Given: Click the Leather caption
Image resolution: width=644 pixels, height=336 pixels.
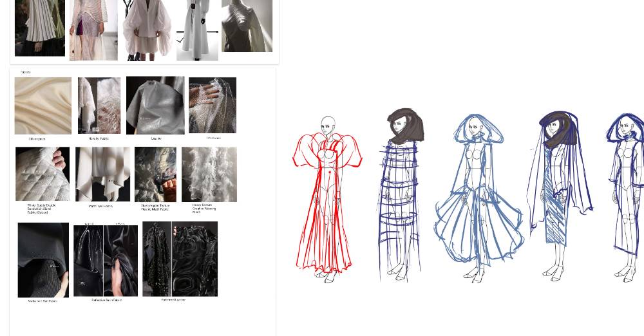Looking at the screenshot, I should click(x=156, y=139).
